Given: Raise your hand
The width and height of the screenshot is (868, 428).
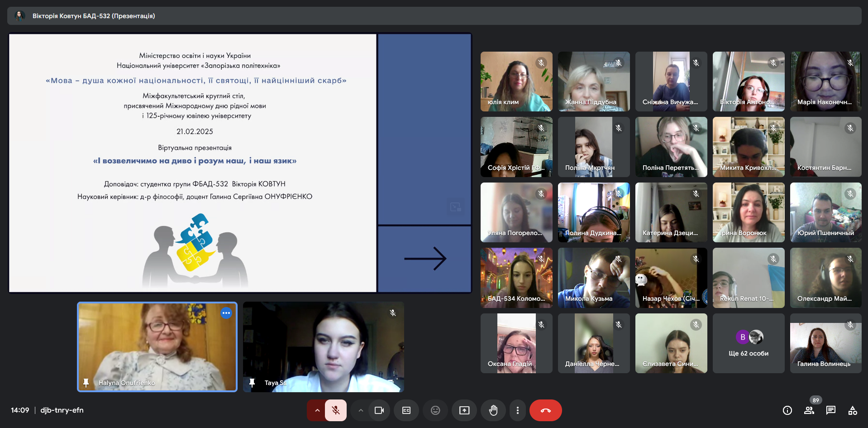Looking at the screenshot, I should 493,410.
